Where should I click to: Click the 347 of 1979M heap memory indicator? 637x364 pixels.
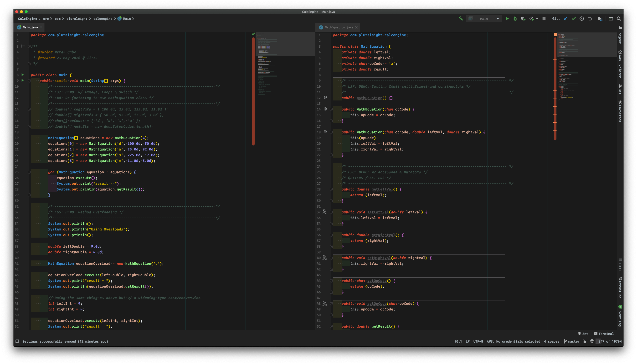[609, 341]
